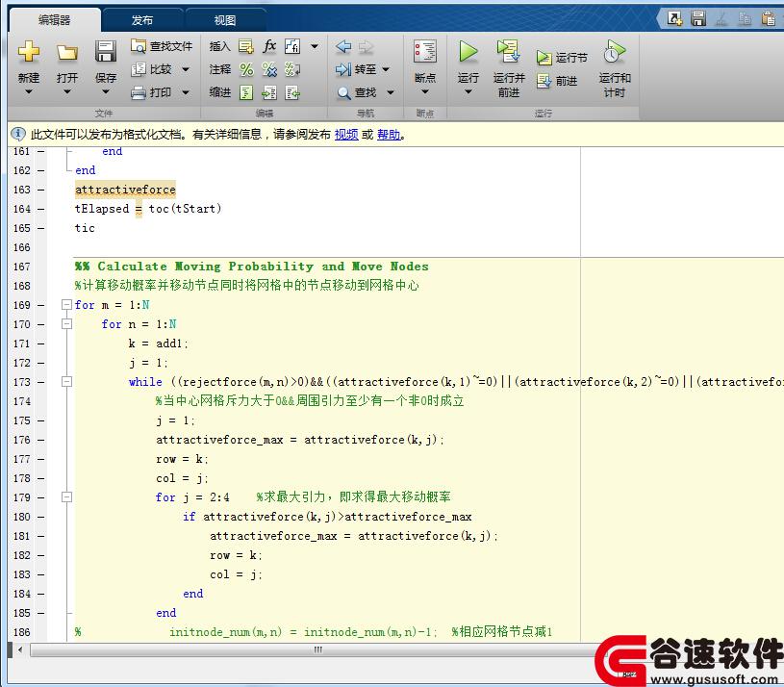Insert section using icon next to 插入
This screenshot has height=687, width=784.
pyautogui.click(x=245, y=46)
